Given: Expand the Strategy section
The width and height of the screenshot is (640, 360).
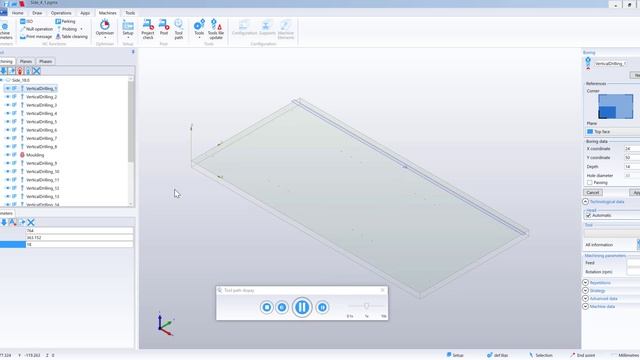Looking at the screenshot, I should click(585, 291).
